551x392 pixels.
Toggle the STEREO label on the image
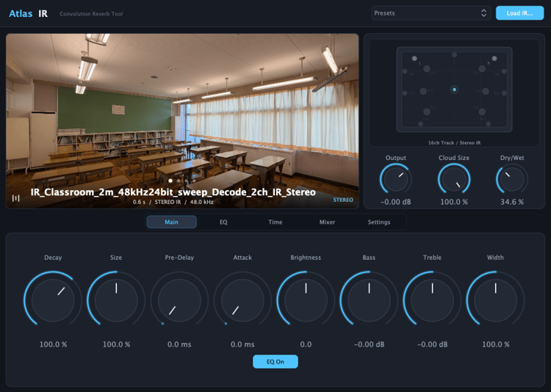[x=343, y=200]
